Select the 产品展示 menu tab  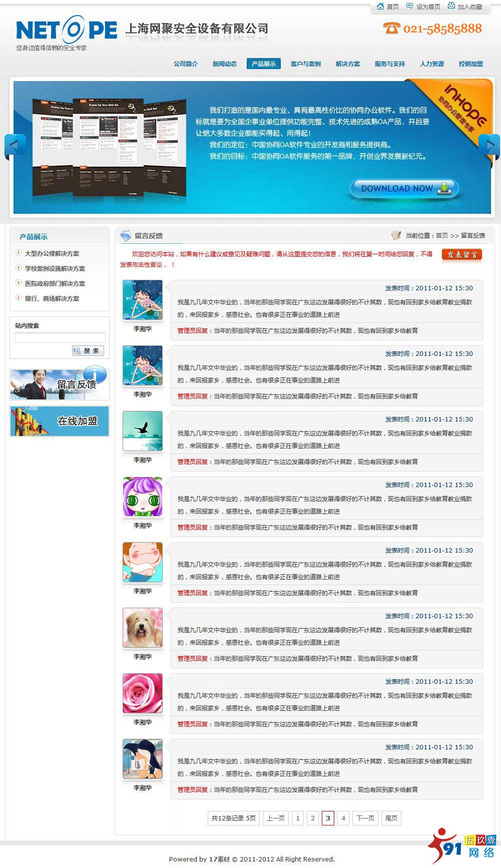pos(264,64)
